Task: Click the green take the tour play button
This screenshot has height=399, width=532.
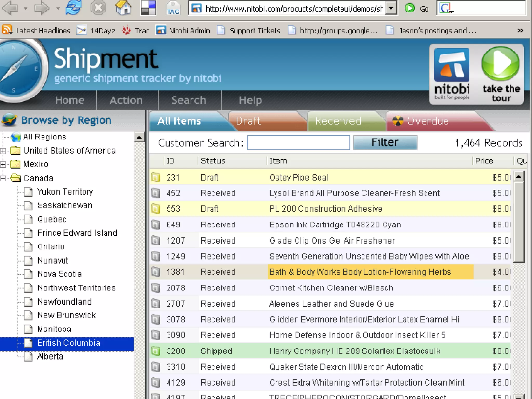Action: click(501, 64)
